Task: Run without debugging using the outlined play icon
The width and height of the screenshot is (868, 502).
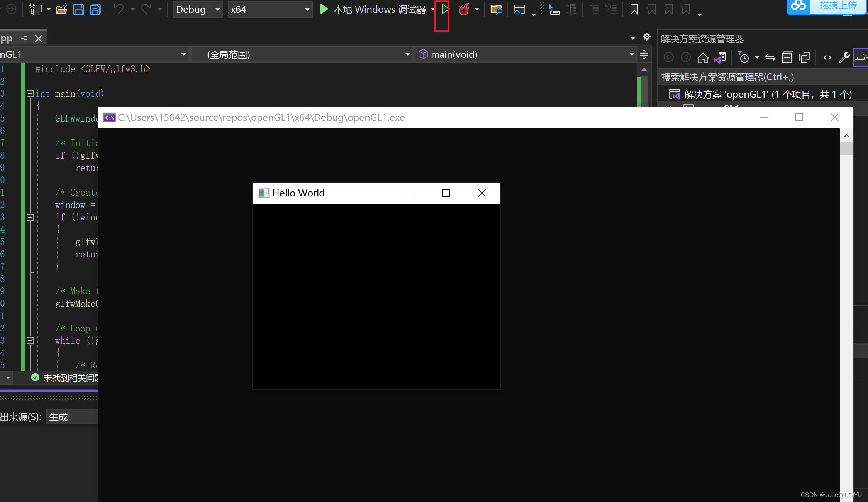Action: click(x=445, y=9)
